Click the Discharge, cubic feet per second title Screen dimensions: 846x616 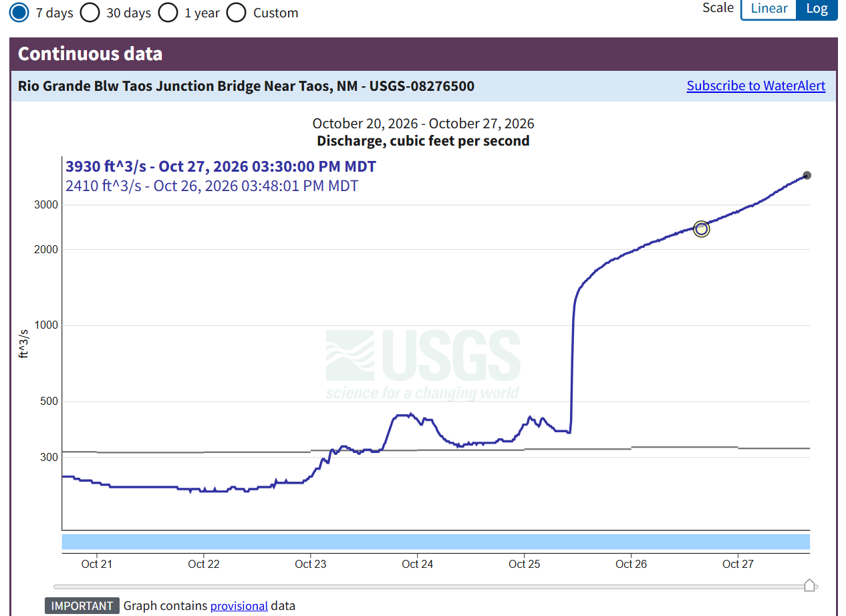point(423,141)
